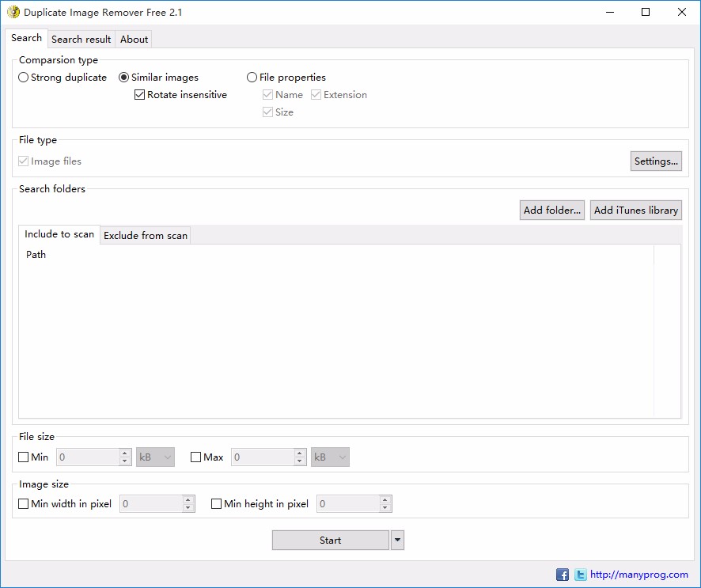
Task: Click the application logo in the title bar
Action: (x=13, y=12)
